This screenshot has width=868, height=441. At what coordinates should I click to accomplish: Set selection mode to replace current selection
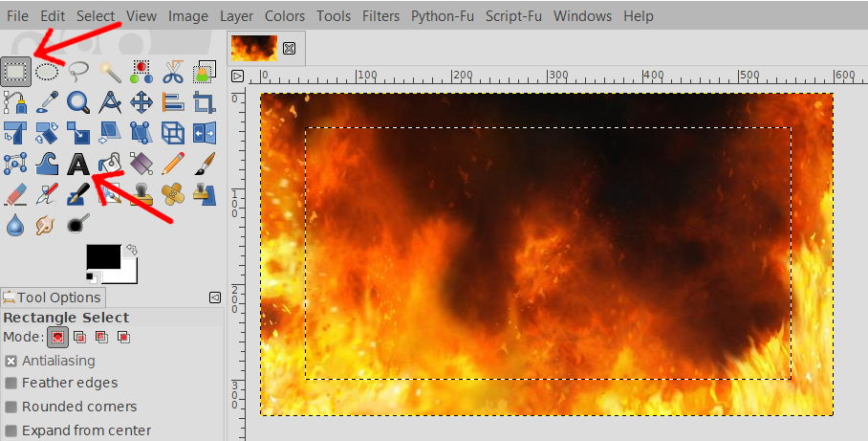coord(57,337)
